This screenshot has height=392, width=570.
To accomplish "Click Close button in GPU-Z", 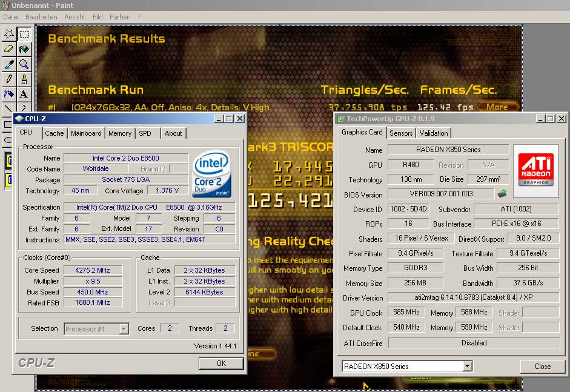I will click(543, 367).
